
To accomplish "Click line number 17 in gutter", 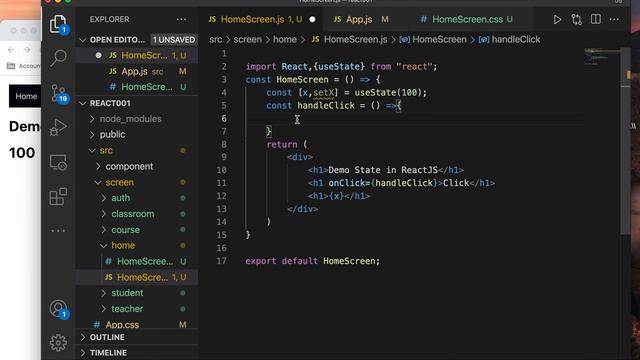I will point(222,261).
